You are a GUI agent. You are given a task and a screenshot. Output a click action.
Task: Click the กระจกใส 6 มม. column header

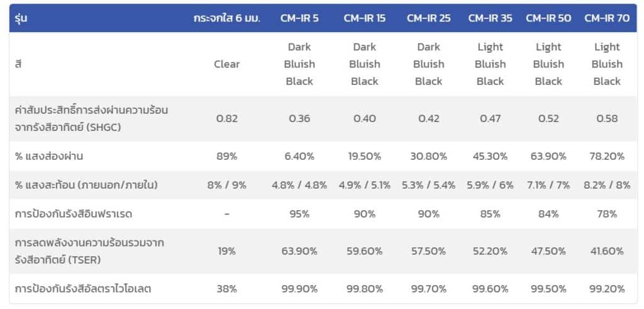[x=226, y=18]
